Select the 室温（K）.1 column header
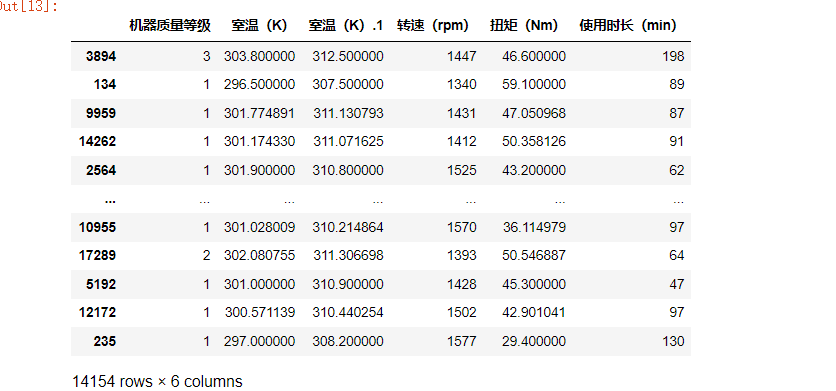 point(345,26)
